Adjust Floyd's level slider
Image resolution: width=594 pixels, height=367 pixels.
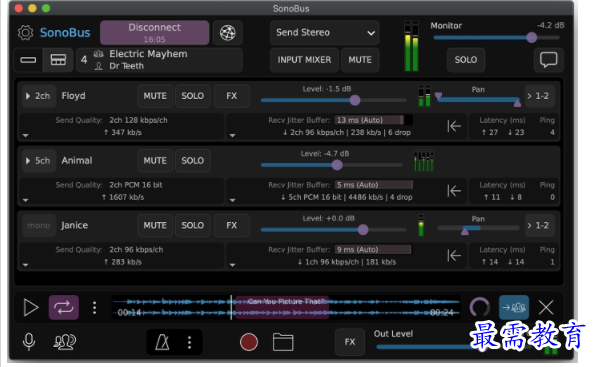click(333, 100)
